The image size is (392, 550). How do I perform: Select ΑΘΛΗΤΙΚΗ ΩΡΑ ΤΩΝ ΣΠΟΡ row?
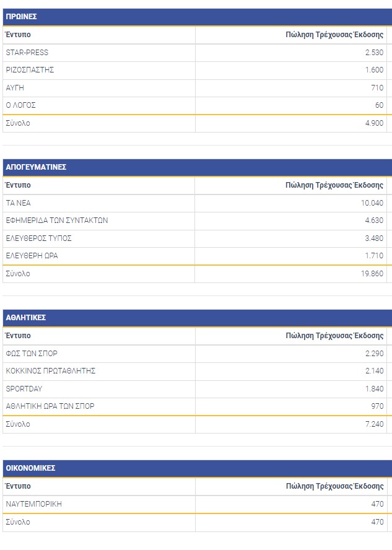click(50, 406)
